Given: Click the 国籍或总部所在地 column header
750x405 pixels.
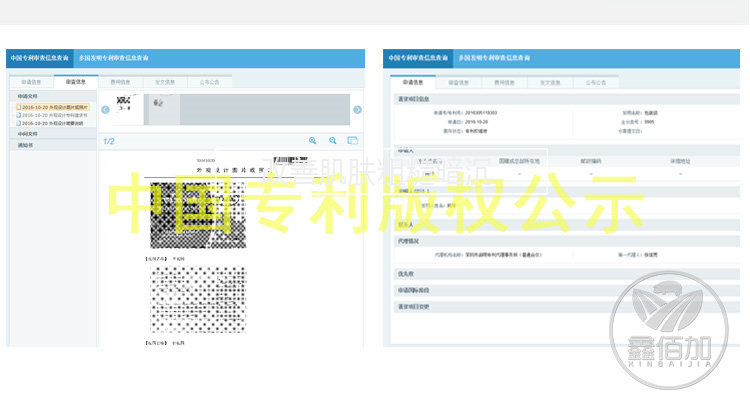Looking at the screenshot, I should point(519,161).
